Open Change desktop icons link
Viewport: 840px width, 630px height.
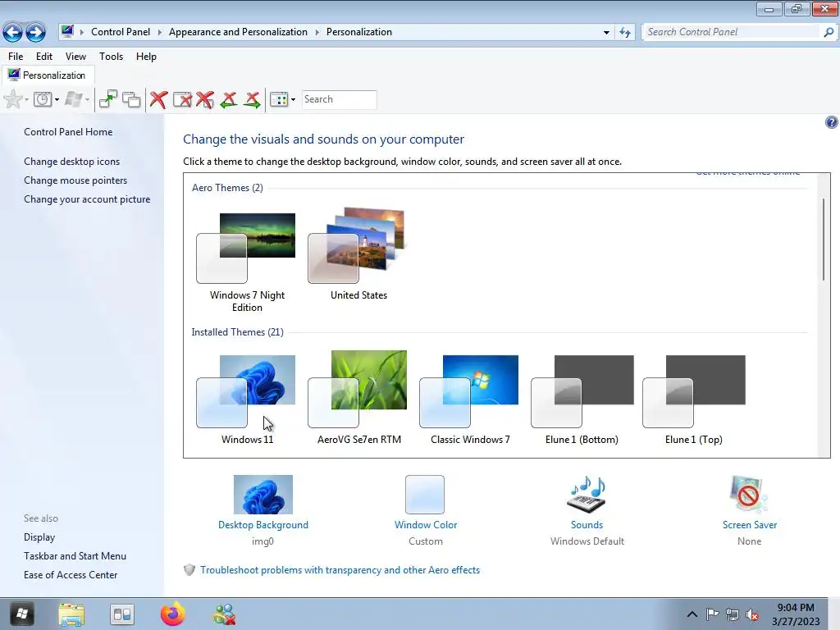(72, 162)
